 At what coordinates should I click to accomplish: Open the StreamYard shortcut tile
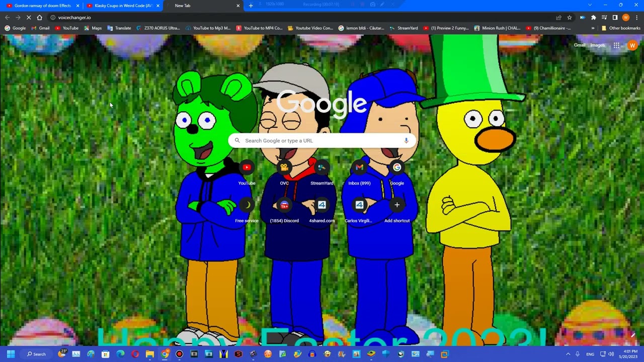[322, 173]
